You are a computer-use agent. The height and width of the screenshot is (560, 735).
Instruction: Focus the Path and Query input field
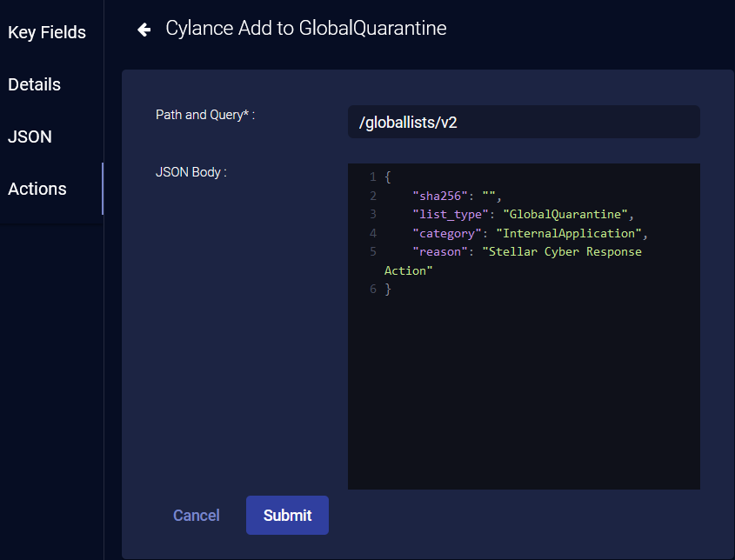point(524,122)
